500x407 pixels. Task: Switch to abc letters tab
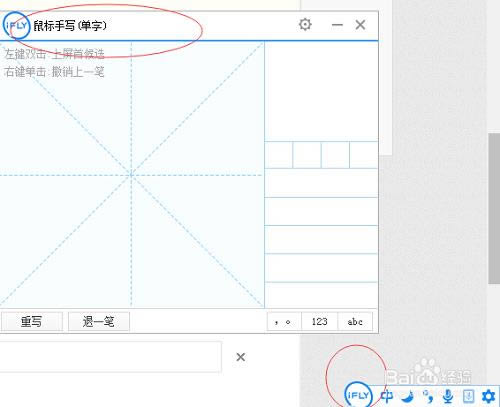[355, 321]
